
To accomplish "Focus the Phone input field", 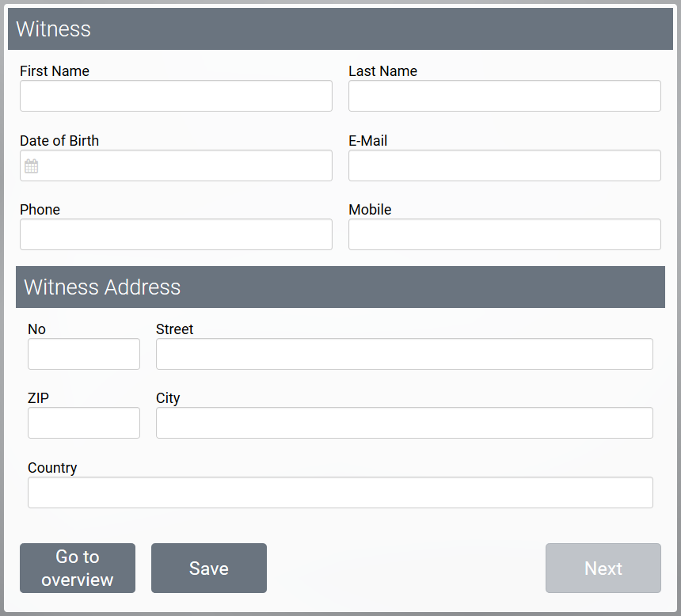I will pyautogui.click(x=176, y=234).
